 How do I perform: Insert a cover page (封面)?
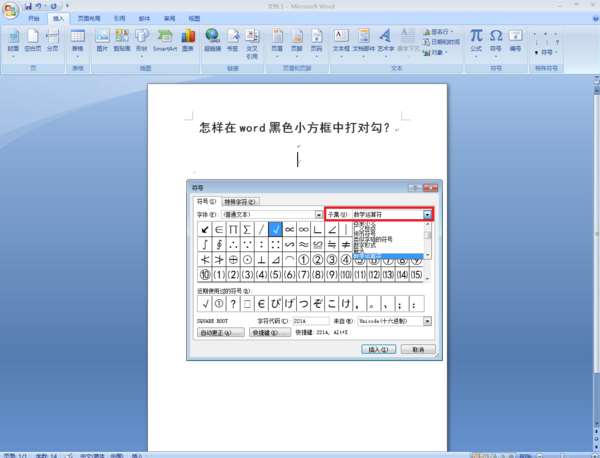pyautogui.click(x=13, y=43)
